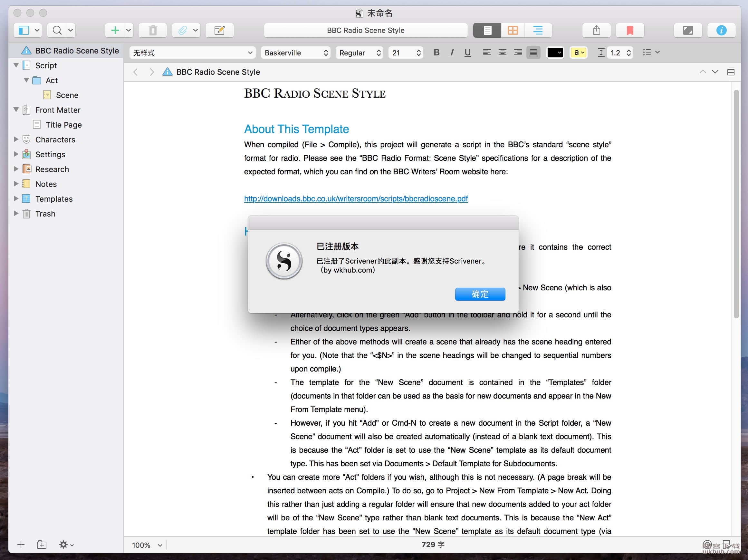The height and width of the screenshot is (560, 748).
Task: Click the green Add document button
Action: click(x=115, y=30)
